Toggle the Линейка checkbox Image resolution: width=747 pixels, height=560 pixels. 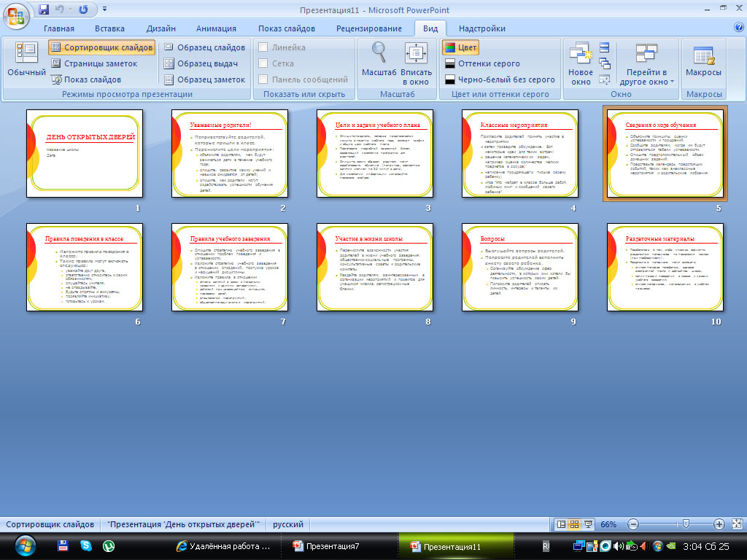pyautogui.click(x=263, y=47)
